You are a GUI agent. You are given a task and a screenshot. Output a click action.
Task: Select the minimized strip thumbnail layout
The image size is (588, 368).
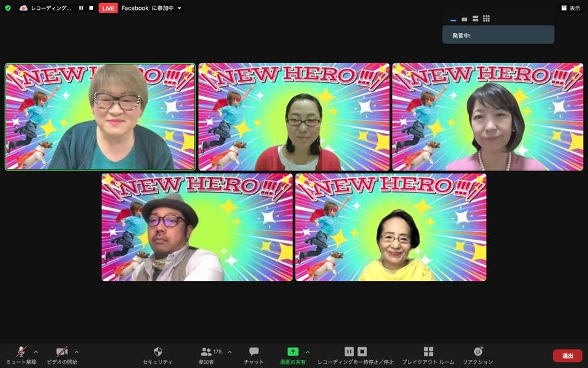pos(453,20)
